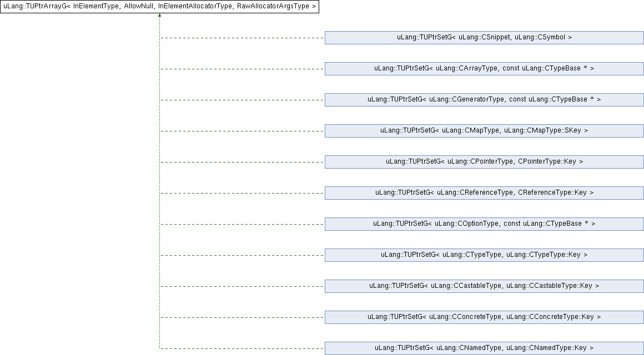The image size is (644, 355).
Task: Open the CConcreteType TUPtrSetG class box
Action: click(x=484, y=317)
